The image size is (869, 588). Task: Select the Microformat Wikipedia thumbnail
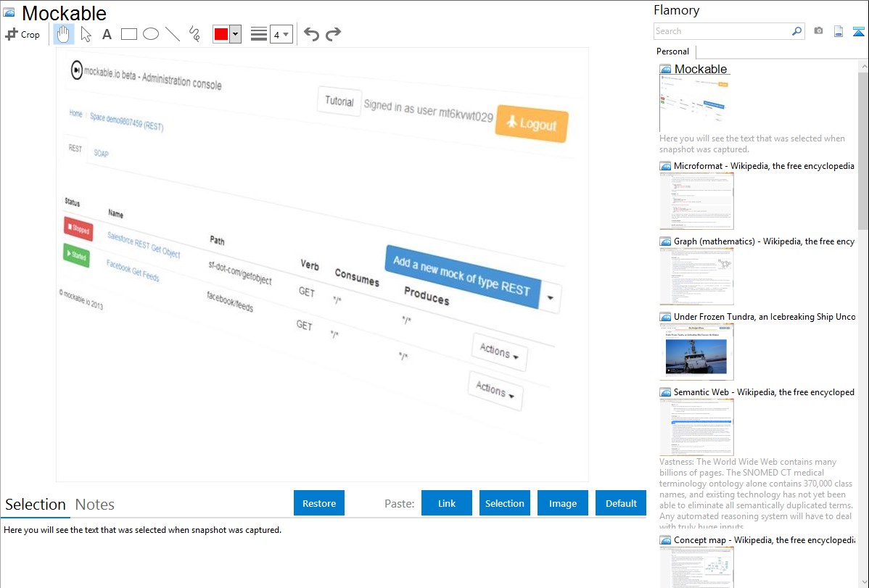696,201
